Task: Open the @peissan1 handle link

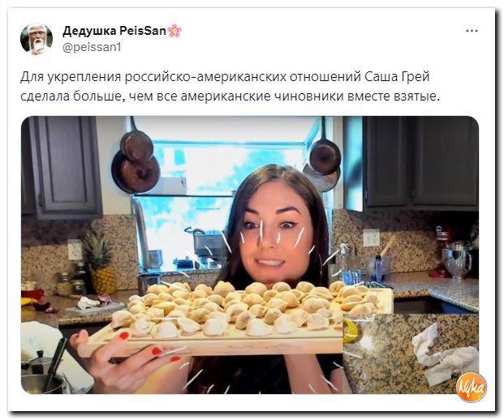Action: coord(92,48)
